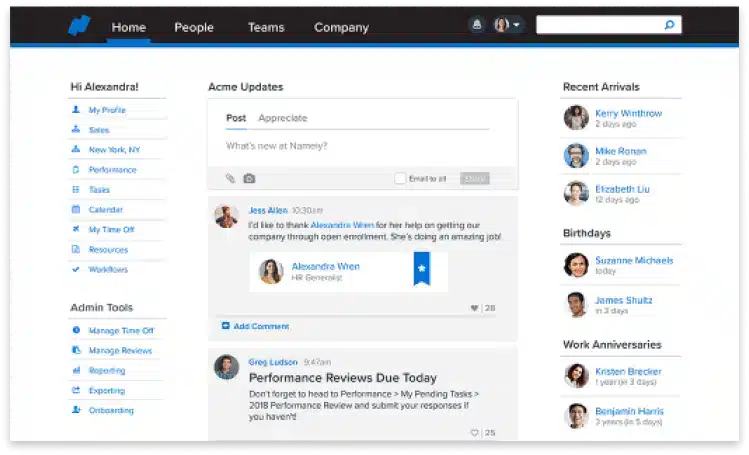Click the camera photo icon
Screen dimensions: 749x455
[249, 178]
